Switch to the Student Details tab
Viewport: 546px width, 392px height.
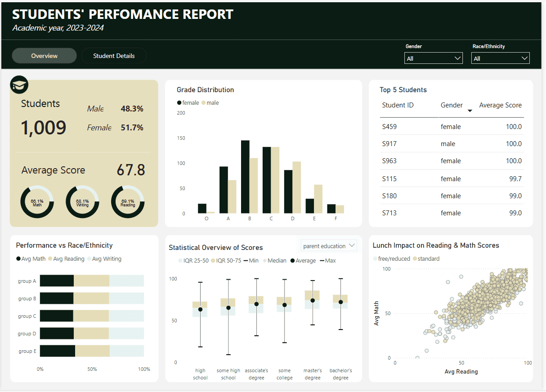pyautogui.click(x=114, y=56)
